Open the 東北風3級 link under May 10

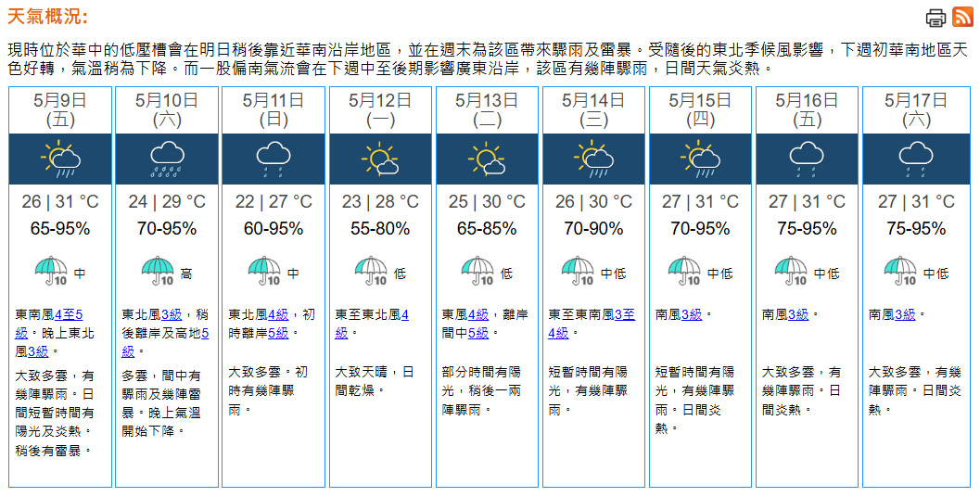[172, 314]
